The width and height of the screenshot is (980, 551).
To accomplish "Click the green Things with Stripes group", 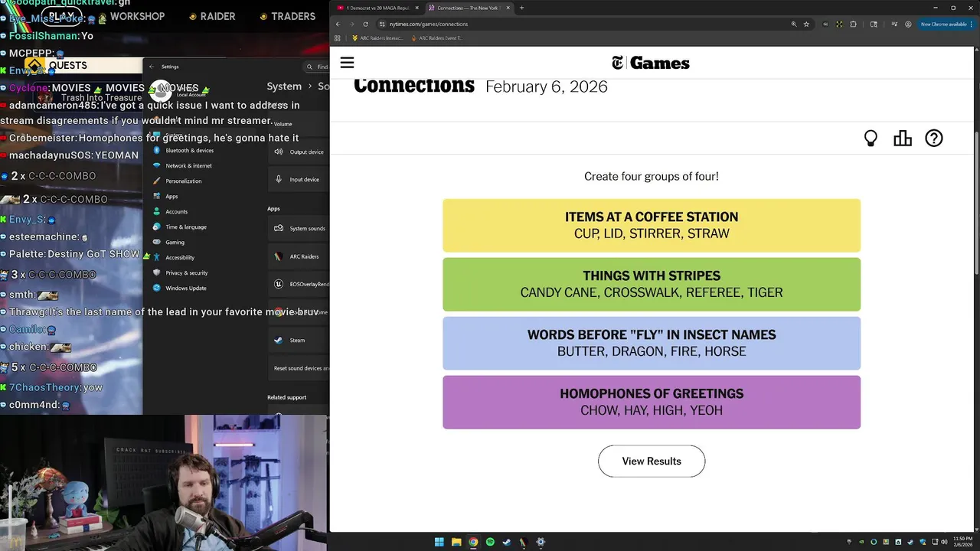I will tap(652, 285).
